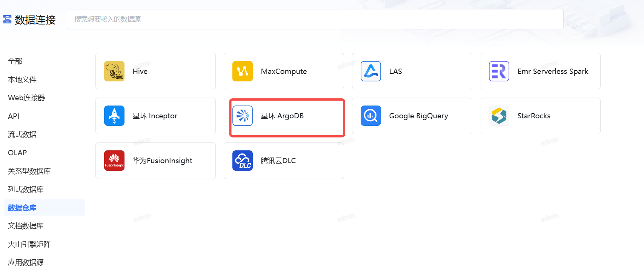The width and height of the screenshot is (644, 277).
Task: Click the 数据连接 header icon
Action: [7, 19]
